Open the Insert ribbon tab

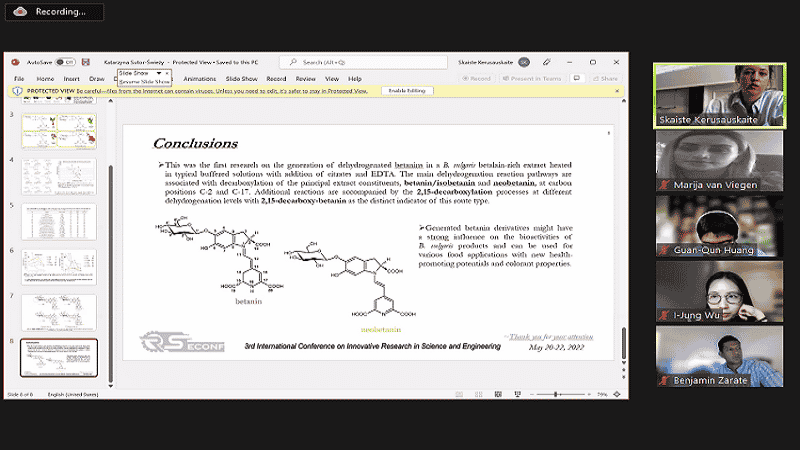[71, 79]
